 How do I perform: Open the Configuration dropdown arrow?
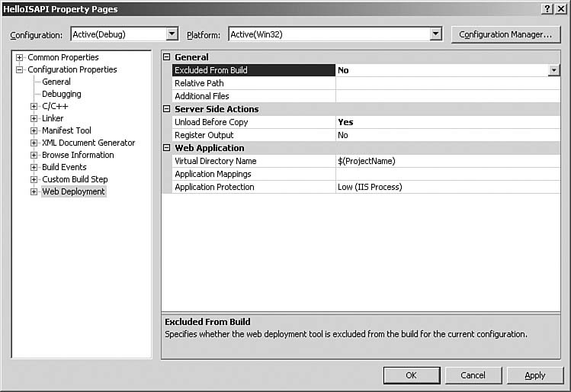pyautogui.click(x=172, y=34)
